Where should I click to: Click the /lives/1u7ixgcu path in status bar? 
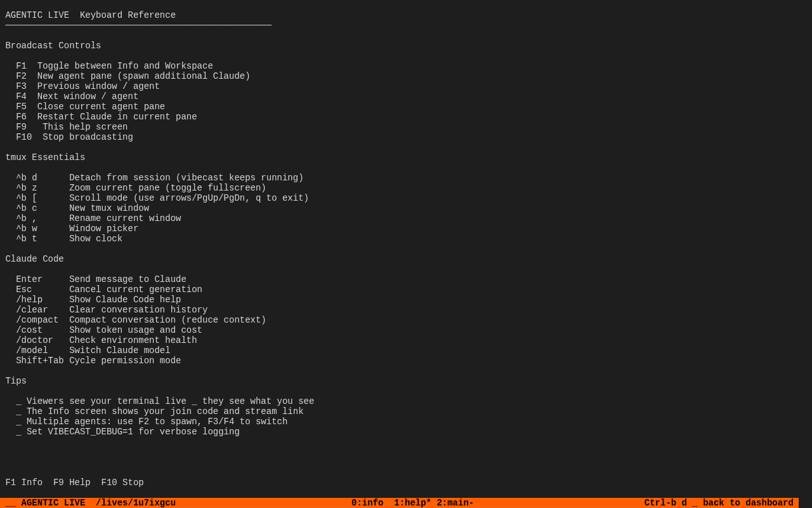[136, 503]
